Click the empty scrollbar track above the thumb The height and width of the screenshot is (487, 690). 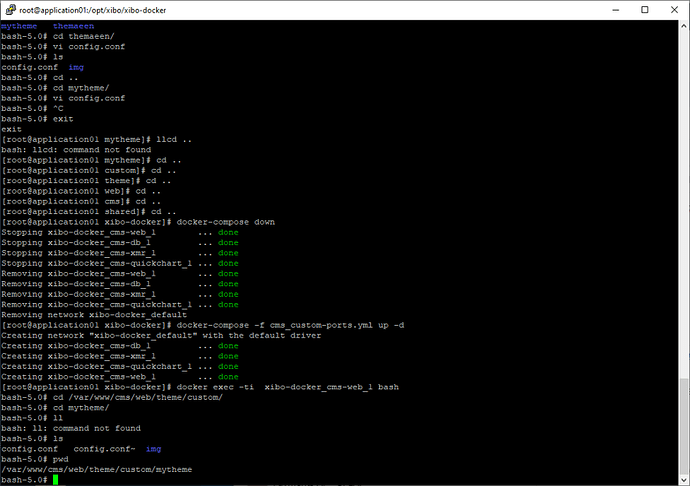[x=682, y=200]
